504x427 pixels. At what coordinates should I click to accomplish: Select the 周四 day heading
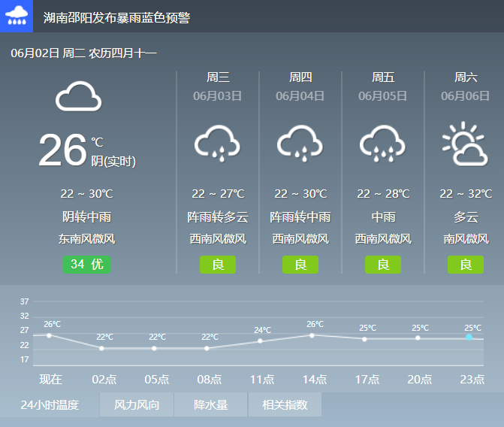coord(300,77)
